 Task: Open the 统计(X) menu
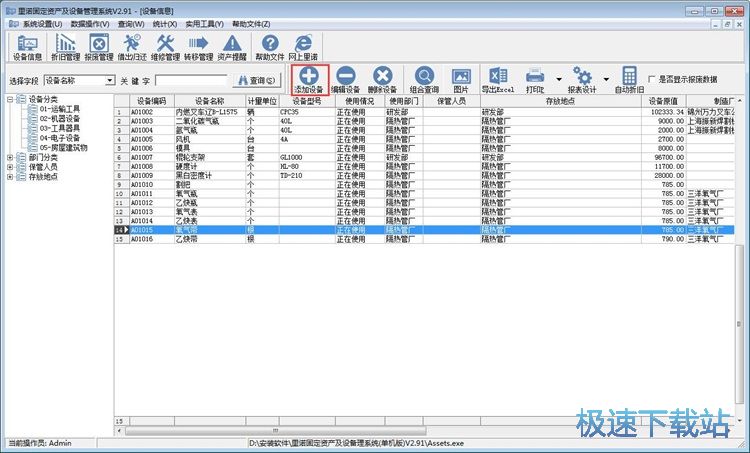(x=166, y=22)
